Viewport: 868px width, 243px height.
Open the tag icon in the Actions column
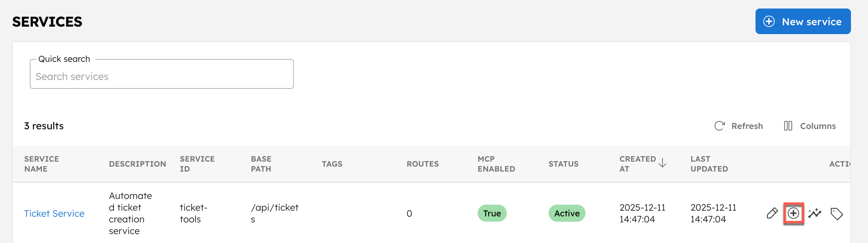coord(836,214)
